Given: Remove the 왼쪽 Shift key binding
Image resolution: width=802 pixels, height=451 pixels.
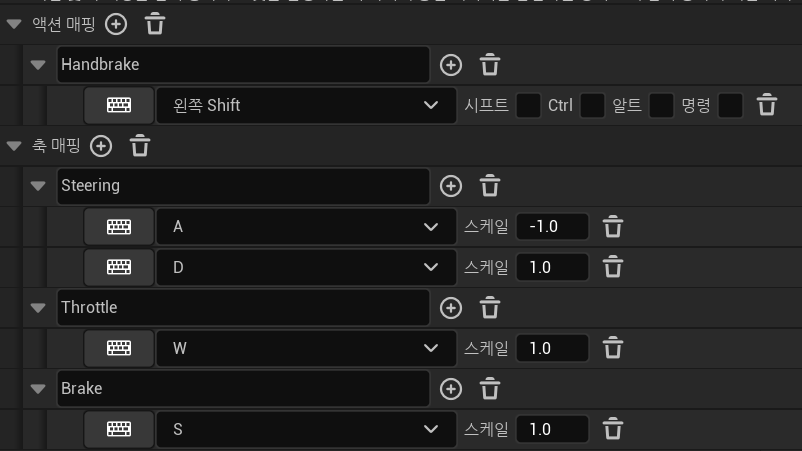Looking at the screenshot, I should coord(767,105).
